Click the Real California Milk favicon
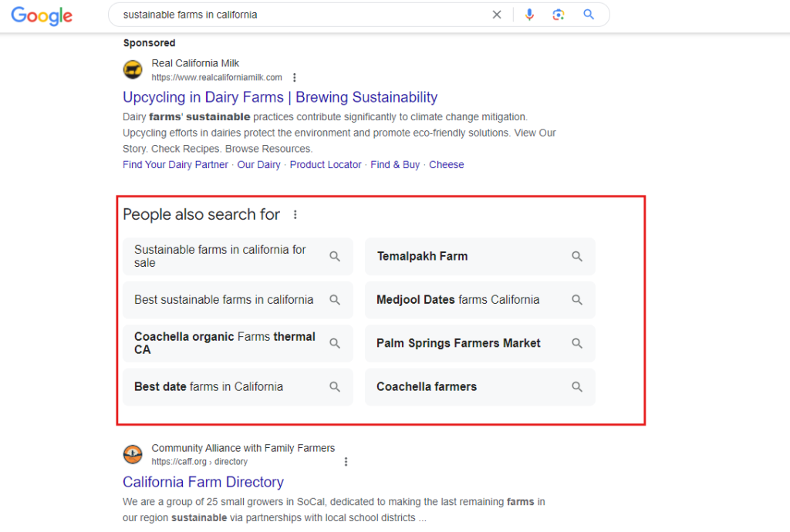 [133, 70]
